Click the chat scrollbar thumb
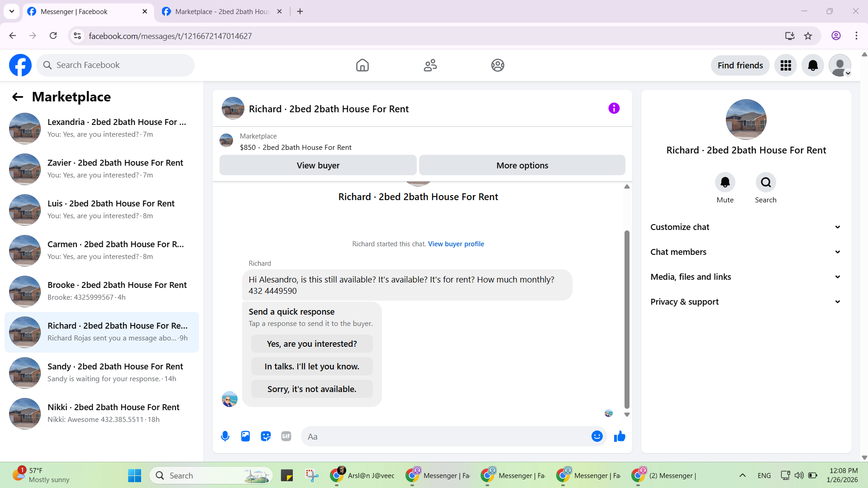The width and height of the screenshot is (868, 488). coord(627,319)
